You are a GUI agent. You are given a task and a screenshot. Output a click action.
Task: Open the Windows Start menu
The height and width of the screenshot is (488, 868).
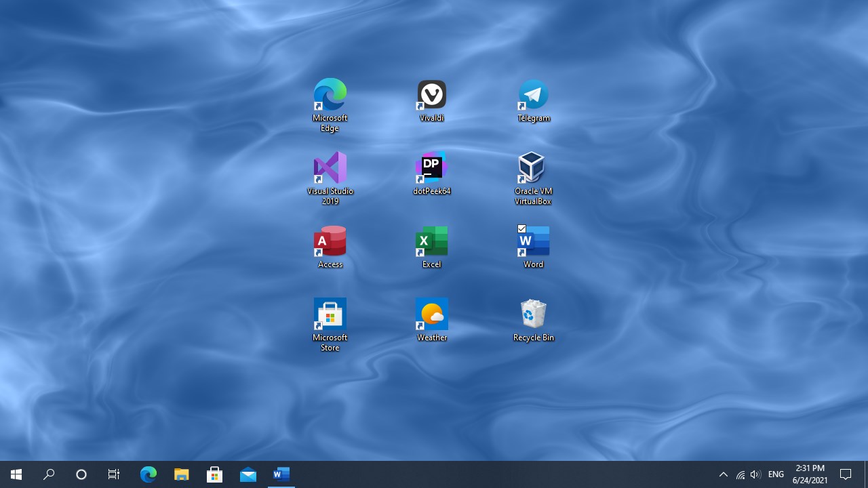click(x=16, y=474)
